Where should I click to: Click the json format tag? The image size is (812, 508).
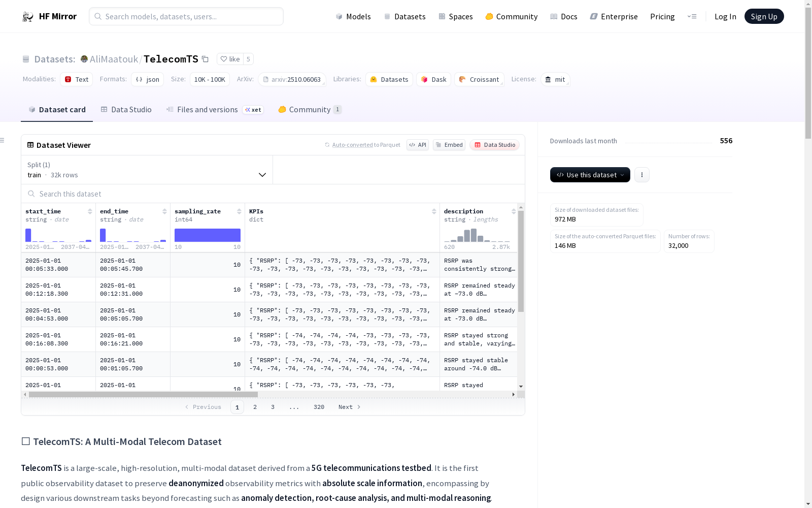(148, 79)
